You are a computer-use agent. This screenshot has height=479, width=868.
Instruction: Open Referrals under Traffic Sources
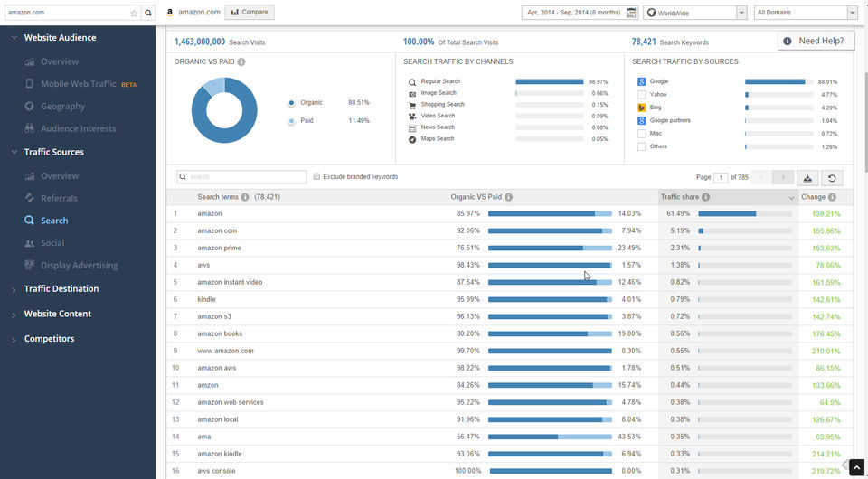coord(59,198)
